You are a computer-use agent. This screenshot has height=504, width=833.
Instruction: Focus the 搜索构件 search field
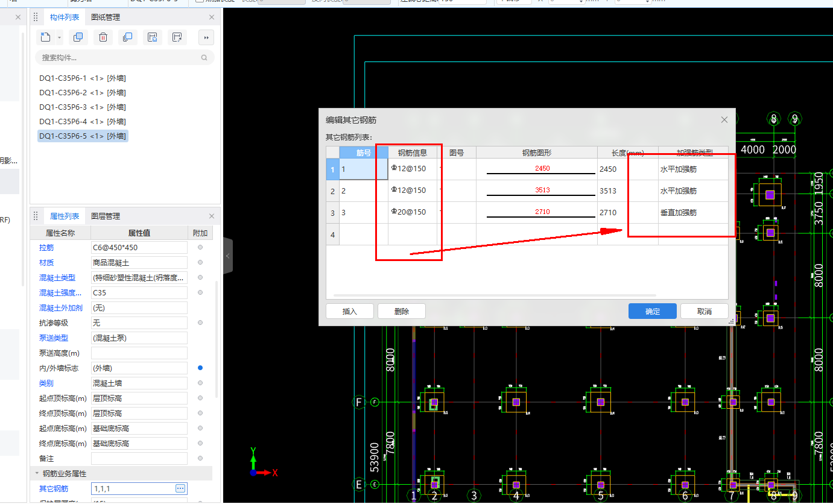point(125,58)
